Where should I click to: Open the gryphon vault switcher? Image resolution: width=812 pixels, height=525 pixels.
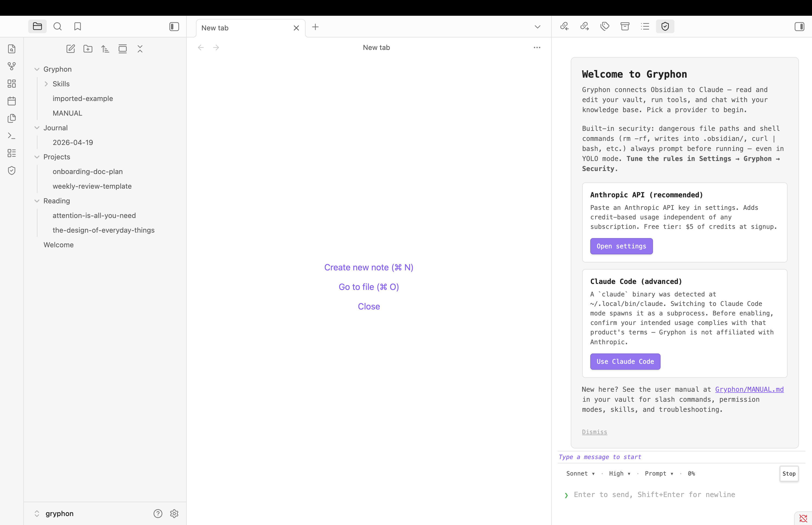[x=55, y=514]
